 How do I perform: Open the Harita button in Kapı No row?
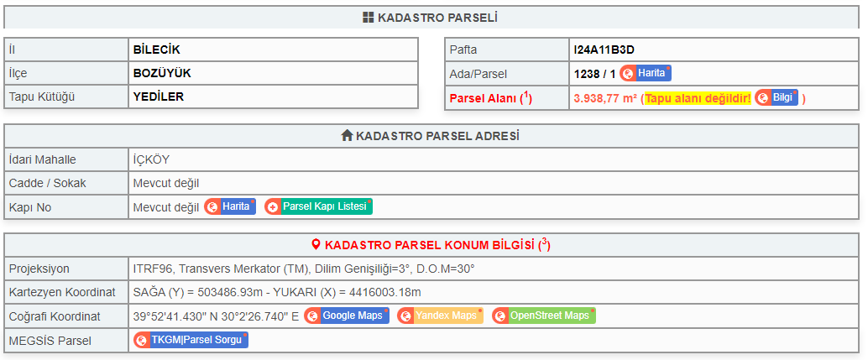pyautogui.click(x=230, y=206)
